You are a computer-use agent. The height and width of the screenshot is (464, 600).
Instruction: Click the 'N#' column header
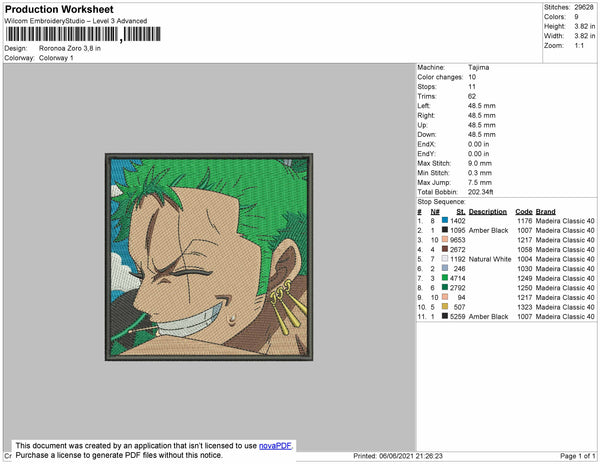(435, 212)
